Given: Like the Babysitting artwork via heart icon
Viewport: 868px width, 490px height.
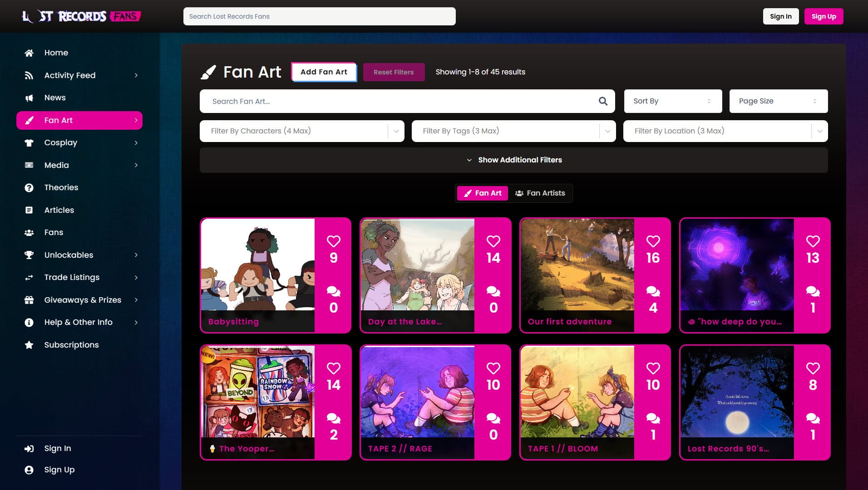Looking at the screenshot, I should click(x=334, y=241).
